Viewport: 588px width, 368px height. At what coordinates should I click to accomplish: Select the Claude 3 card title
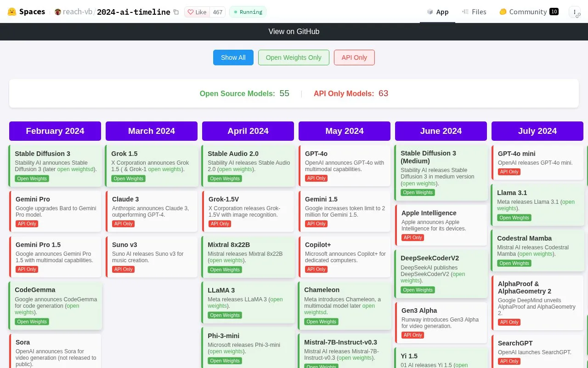pos(125,199)
